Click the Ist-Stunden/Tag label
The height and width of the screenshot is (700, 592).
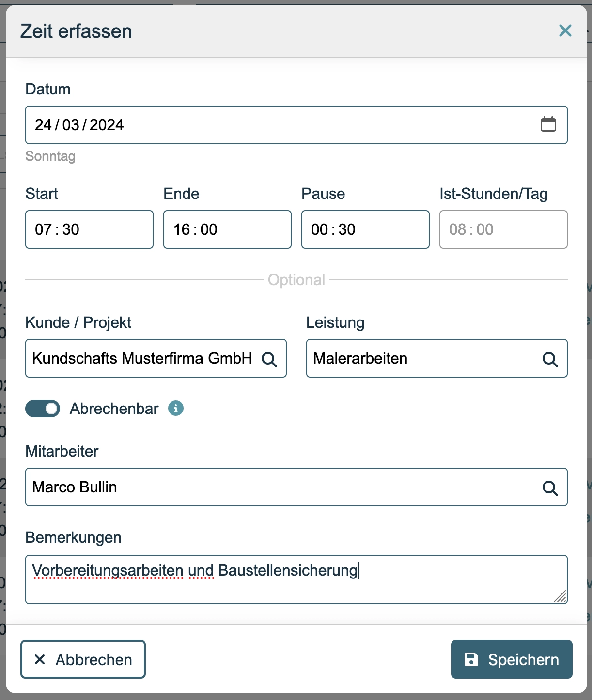[494, 194]
